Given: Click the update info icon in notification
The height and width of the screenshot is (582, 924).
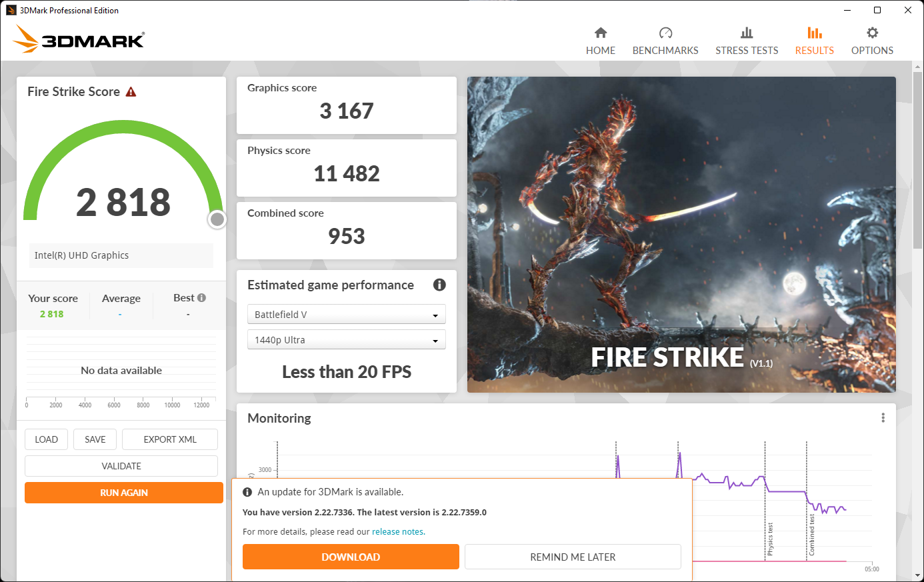Looking at the screenshot, I should 247,492.
